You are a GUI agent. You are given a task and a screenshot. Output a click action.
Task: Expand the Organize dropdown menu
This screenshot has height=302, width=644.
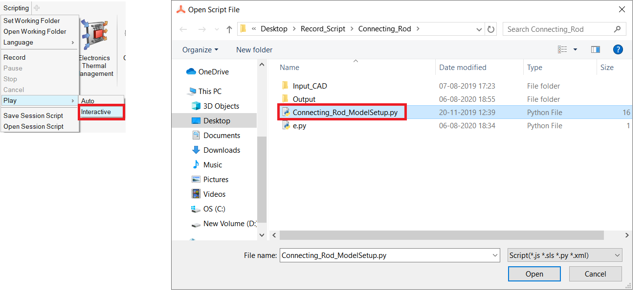[x=200, y=50]
